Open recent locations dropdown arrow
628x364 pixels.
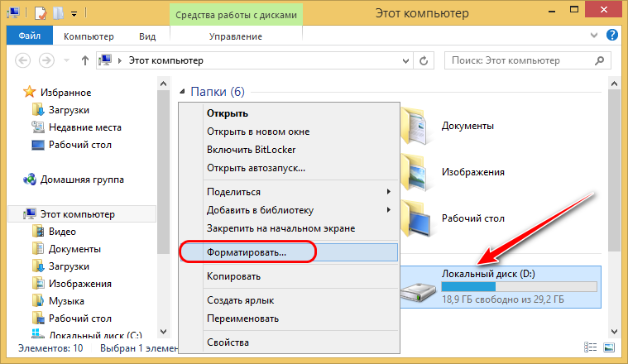(66, 61)
